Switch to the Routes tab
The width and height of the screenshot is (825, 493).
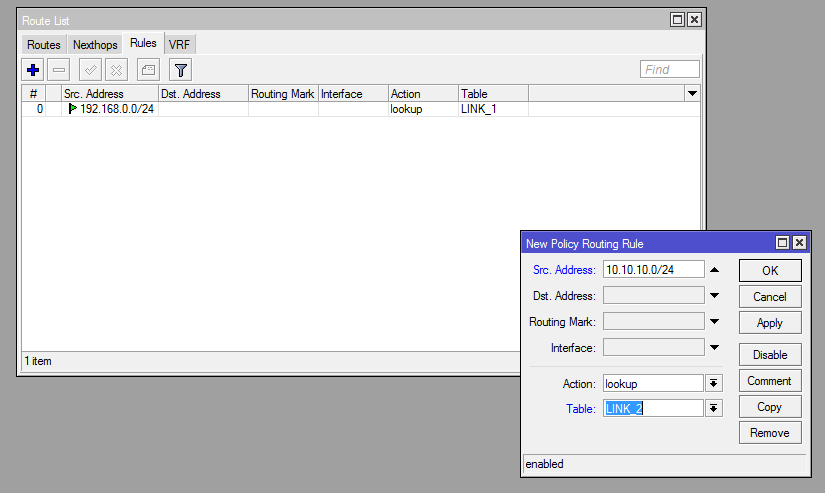pos(44,45)
